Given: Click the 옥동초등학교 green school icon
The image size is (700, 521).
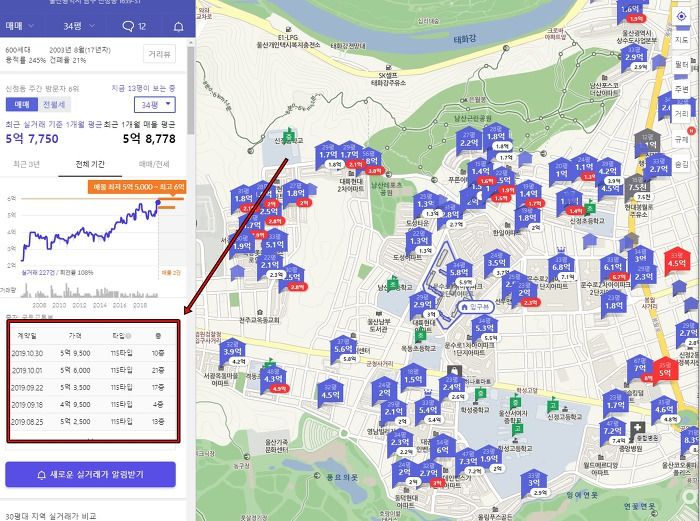Looking at the screenshot, I should [x=420, y=335].
